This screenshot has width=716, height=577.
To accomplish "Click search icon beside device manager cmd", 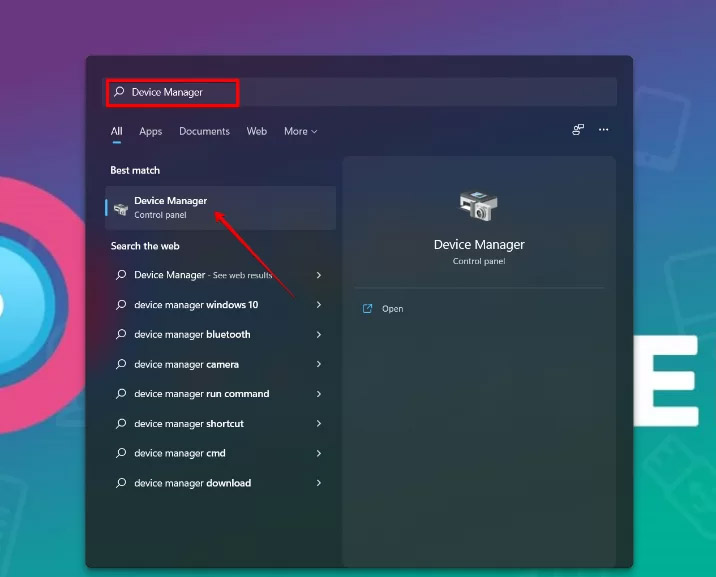I will click(121, 453).
